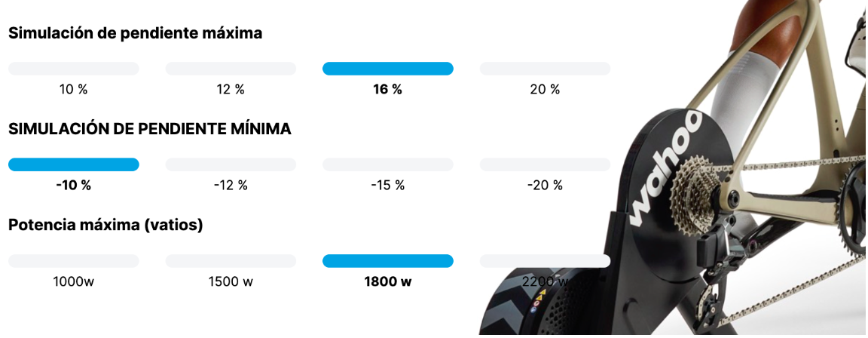
Task: Select the 1000w maximum power option
Action: point(73,261)
